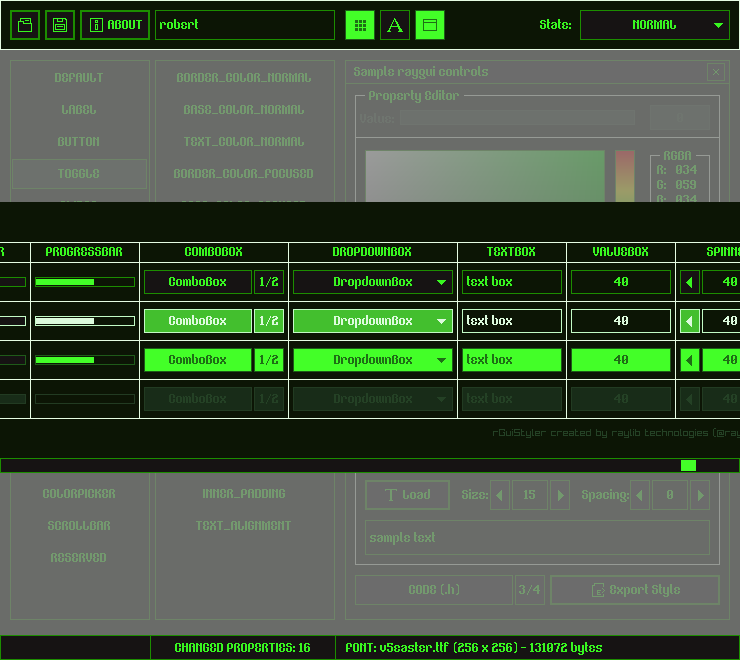This screenshot has height=660, width=740.
Task: Click the Export Style icon button
Action: pos(635,590)
